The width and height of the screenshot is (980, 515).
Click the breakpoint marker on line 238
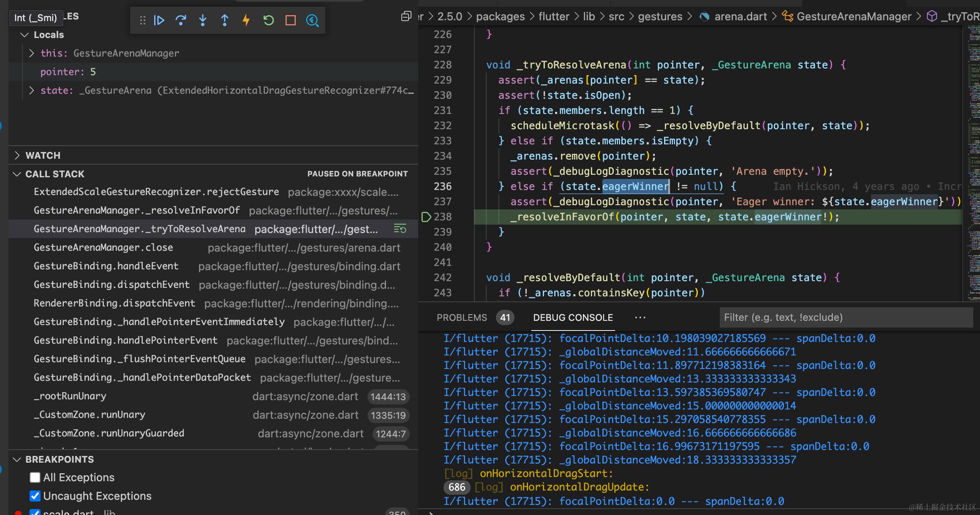point(426,217)
